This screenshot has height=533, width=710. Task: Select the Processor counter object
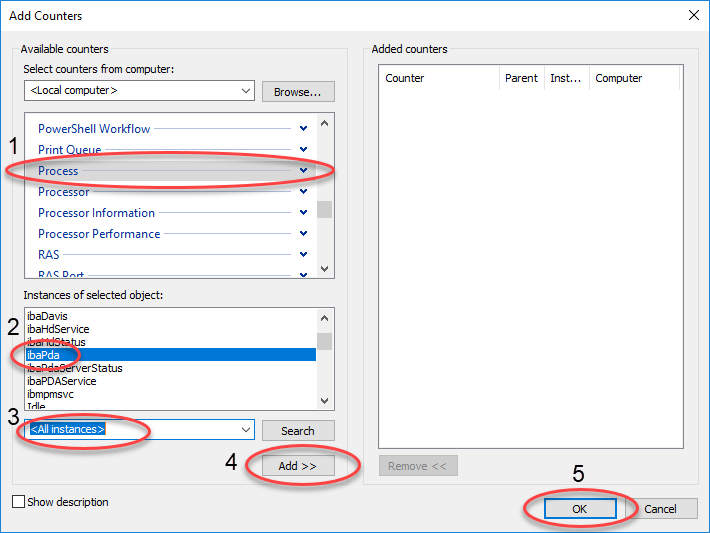click(64, 192)
